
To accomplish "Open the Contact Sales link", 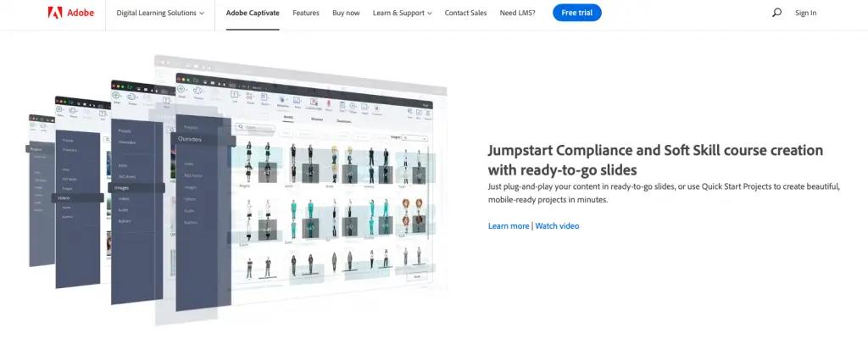I will tap(465, 13).
